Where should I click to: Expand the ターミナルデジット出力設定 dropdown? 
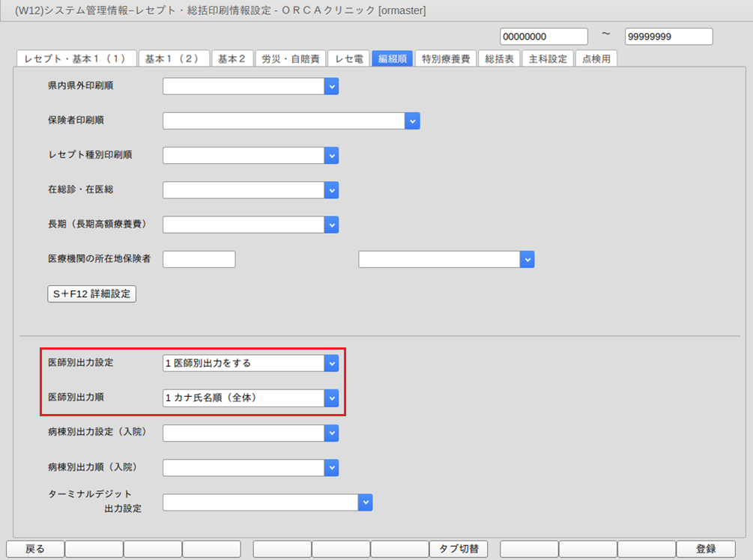coord(365,502)
